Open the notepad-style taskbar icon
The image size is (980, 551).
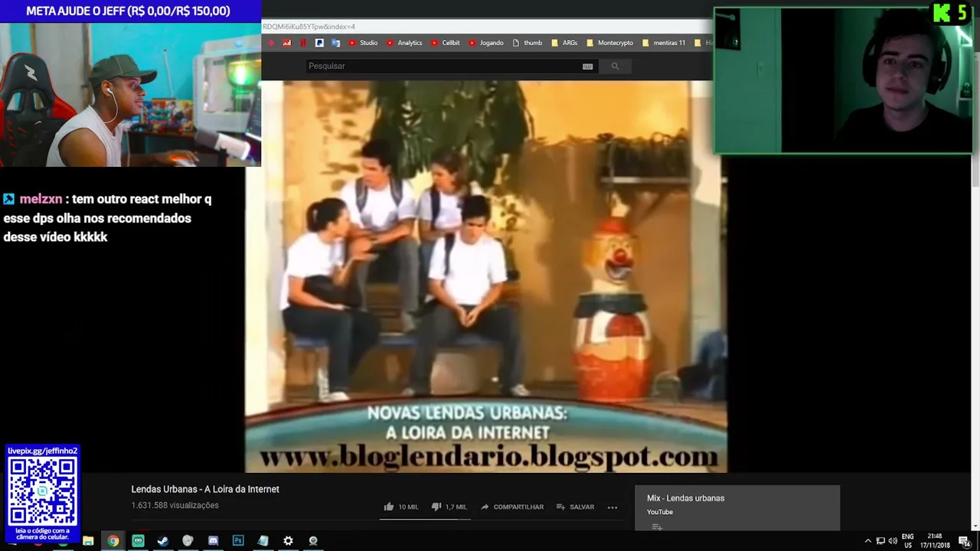263,541
